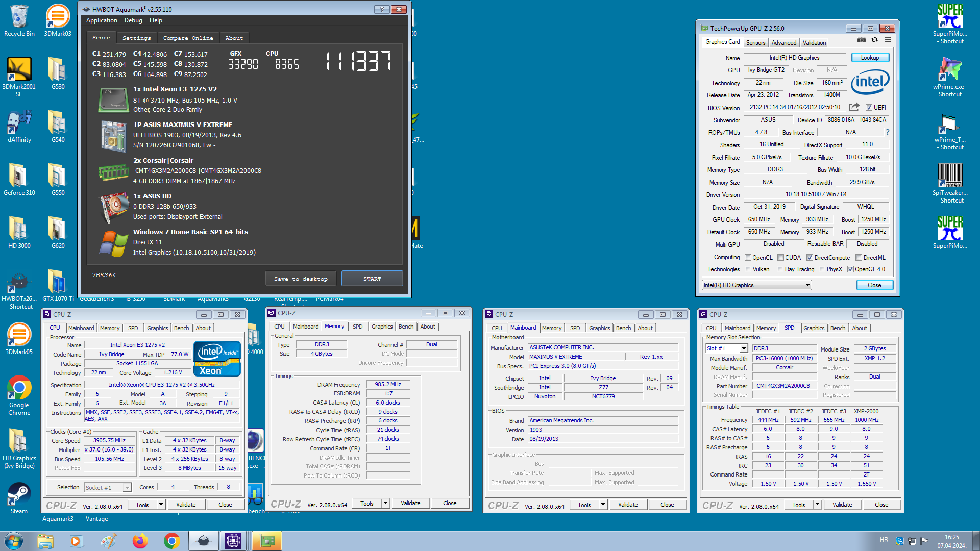
Task: Take a GPU-Z screenshot with the camera icon
Action: click(x=862, y=40)
